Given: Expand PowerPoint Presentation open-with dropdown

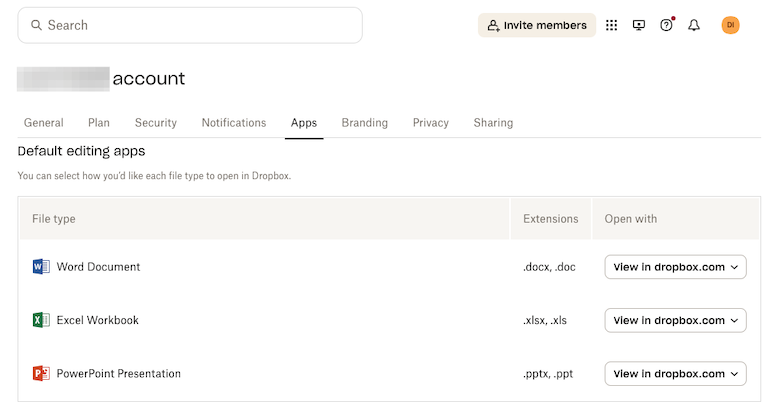Looking at the screenshot, I should pos(675,373).
